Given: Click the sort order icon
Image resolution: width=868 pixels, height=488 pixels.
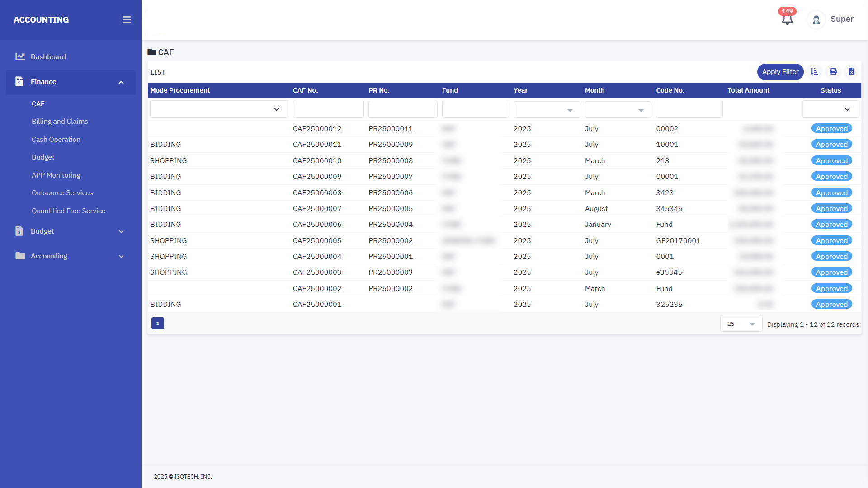Looking at the screenshot, I should [814, 71].
